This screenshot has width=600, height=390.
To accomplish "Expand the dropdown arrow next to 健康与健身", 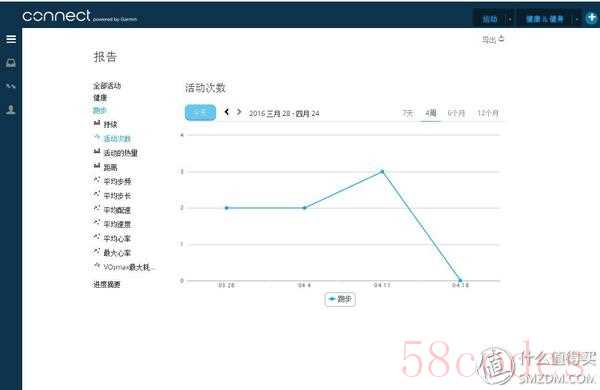I will coord(577,19).
